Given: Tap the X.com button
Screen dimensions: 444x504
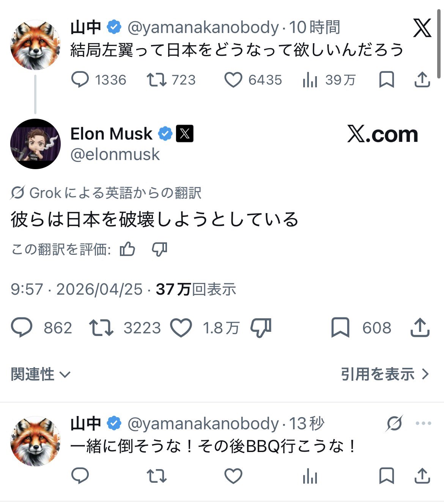Looking at the screenshot, I should pos(382,134).
